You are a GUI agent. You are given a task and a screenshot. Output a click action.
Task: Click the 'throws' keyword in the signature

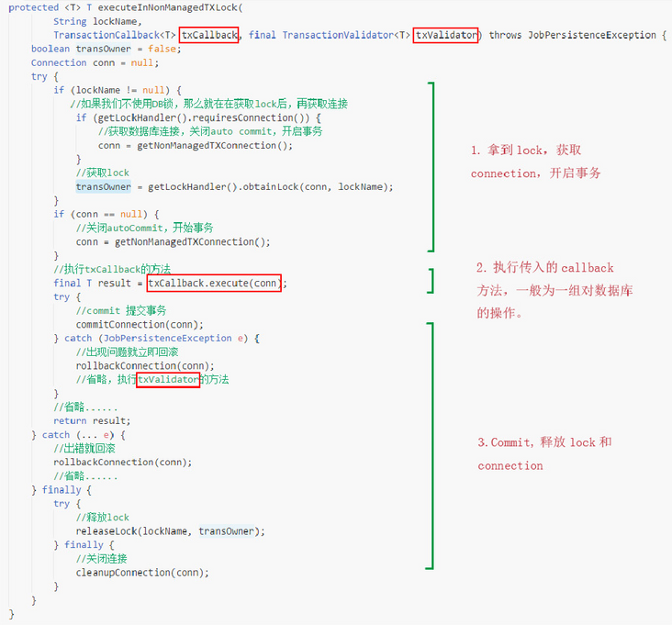point(505,35)
